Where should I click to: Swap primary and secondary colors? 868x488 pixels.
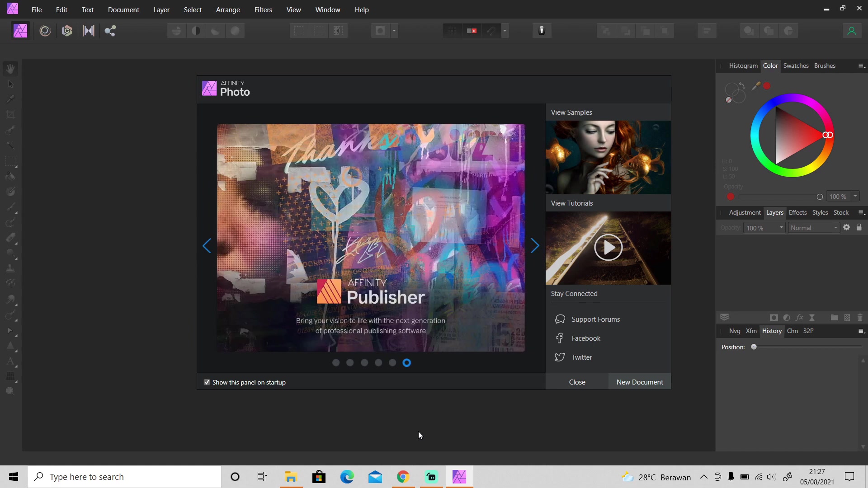(x=742, y=85)
